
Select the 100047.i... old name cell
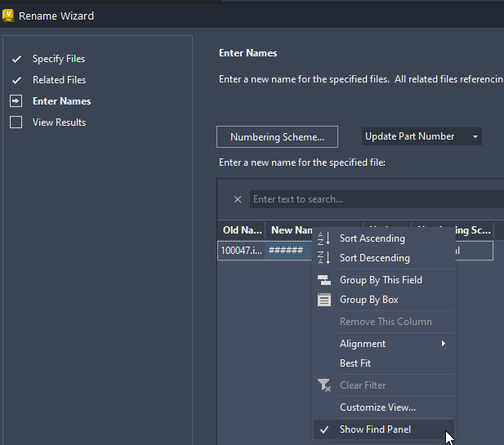coord(242,251)
